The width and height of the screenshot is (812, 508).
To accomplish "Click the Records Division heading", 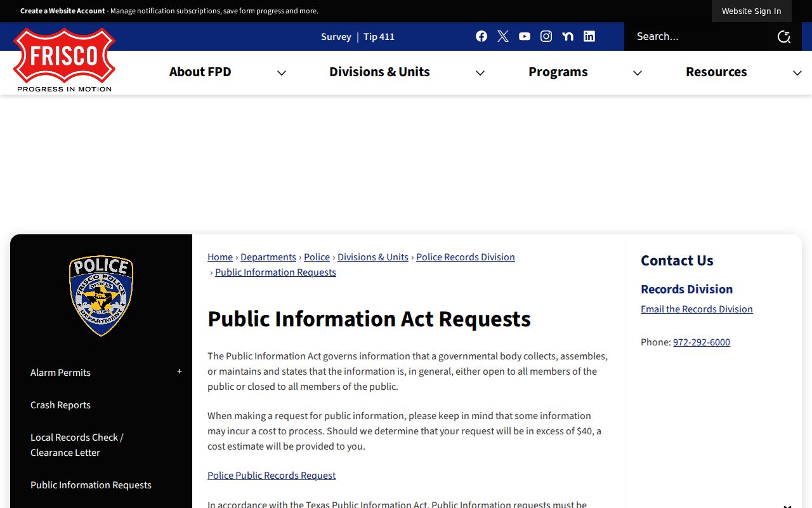I will [686, 290].
